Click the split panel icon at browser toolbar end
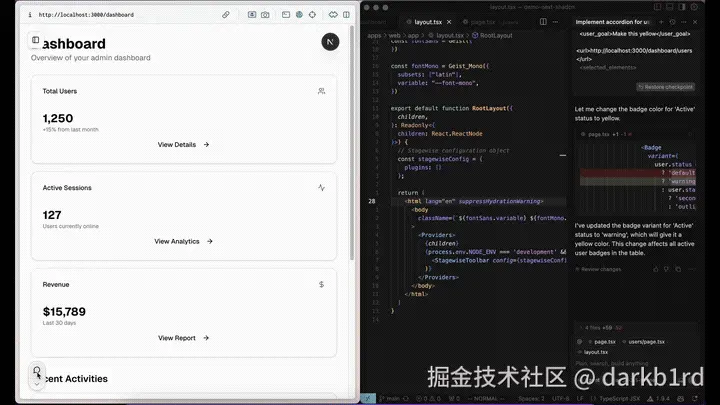The width and height of the screenshot is (720, 405). pos(346,15)
